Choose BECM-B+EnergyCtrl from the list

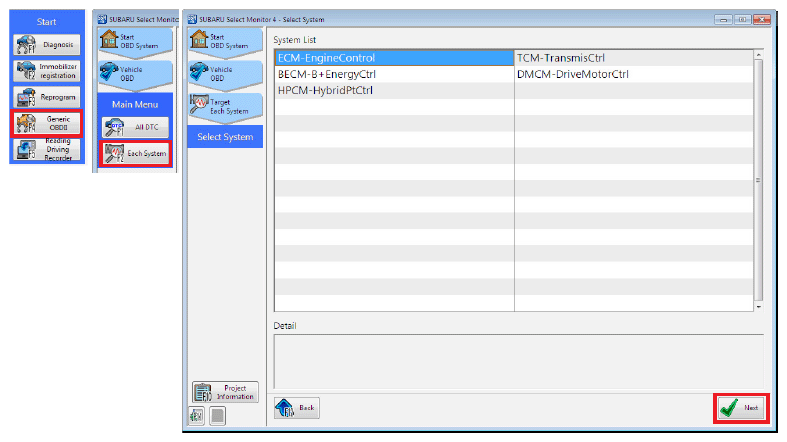394,74
